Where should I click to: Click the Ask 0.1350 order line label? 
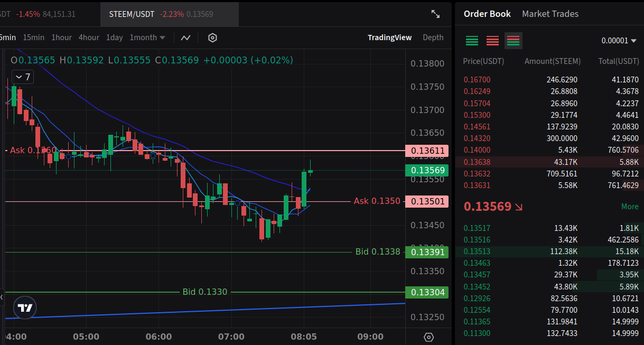(x=377, y=201)
